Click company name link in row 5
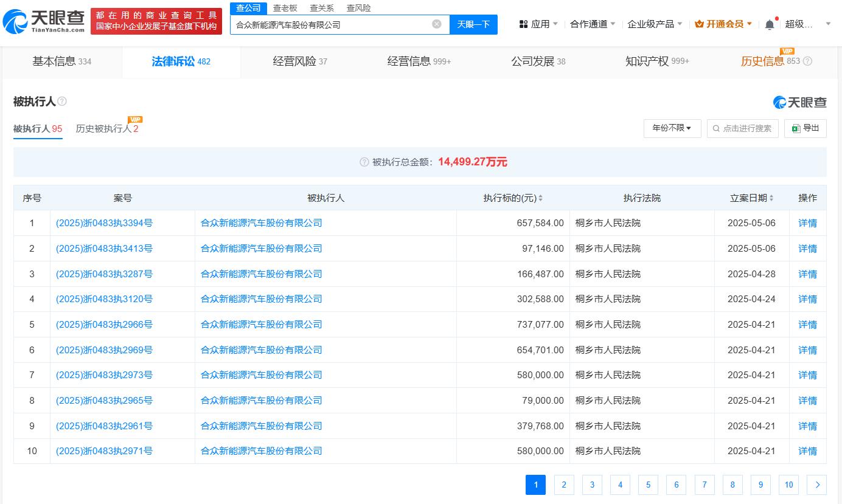 point(262,325)
